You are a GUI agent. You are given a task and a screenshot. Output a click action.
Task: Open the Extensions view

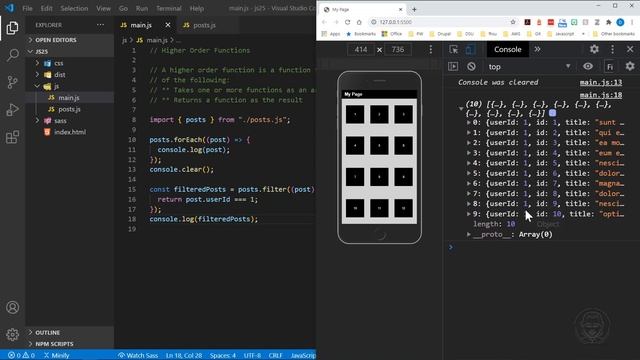click(12, 137)
